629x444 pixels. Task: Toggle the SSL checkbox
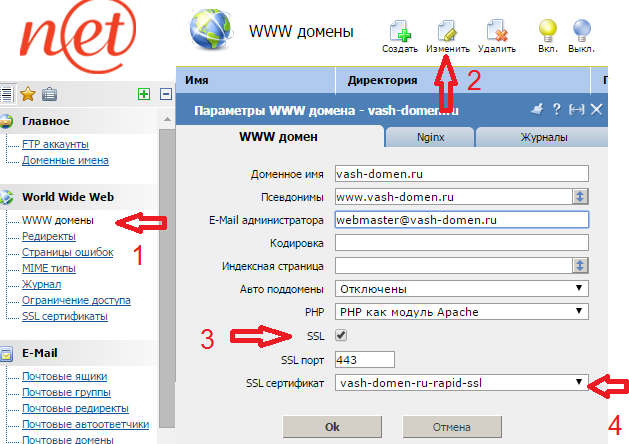(341, 336)
